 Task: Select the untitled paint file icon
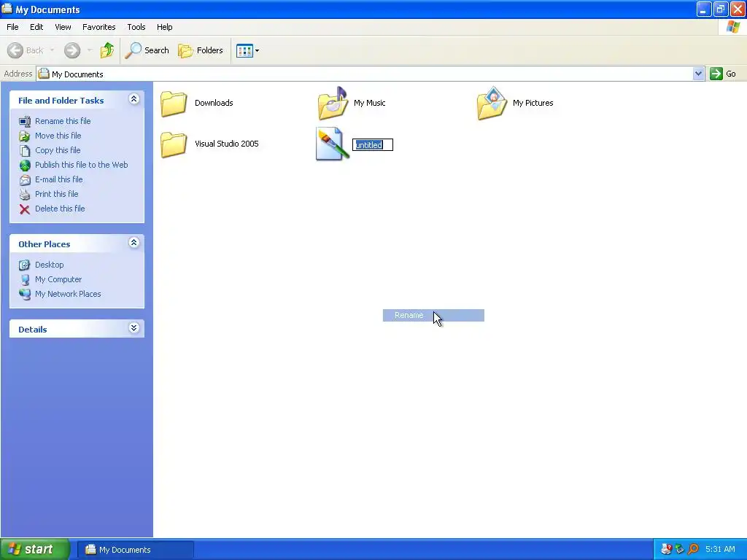(333, 144)
